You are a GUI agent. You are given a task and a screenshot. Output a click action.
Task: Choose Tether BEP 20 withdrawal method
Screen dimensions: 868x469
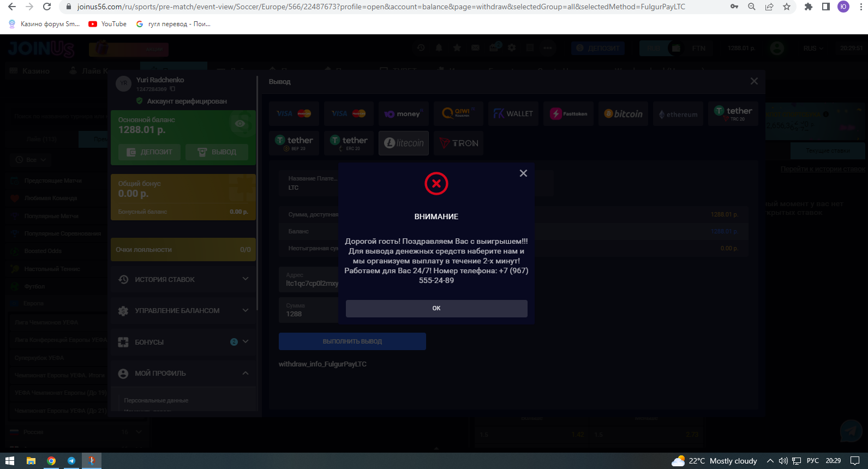(x=294, y=143)
